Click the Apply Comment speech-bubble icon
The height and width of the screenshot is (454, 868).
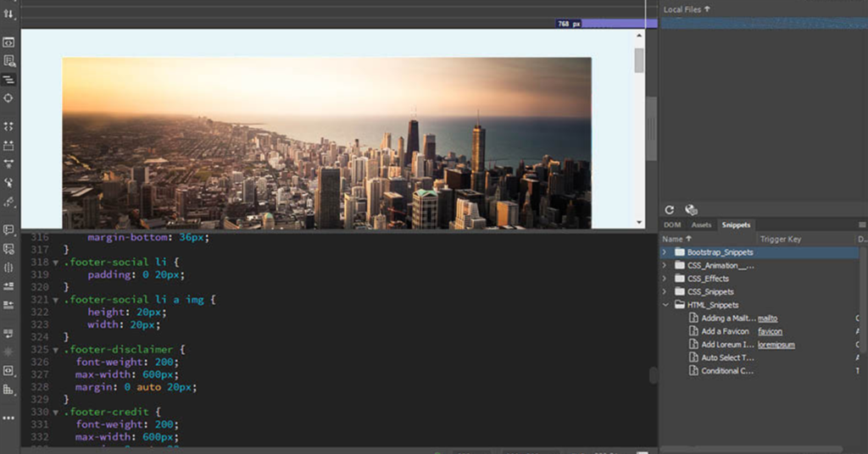point(8,230)
